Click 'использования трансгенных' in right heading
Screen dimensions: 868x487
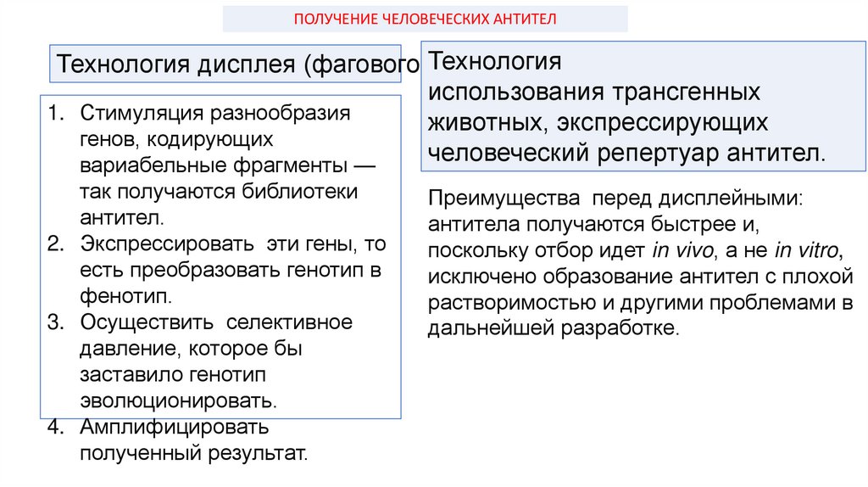(x=594, y=92)
